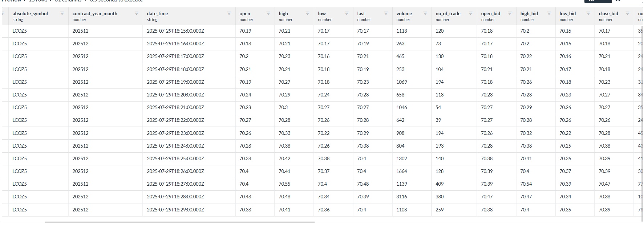Click 202512 in the 18:29 row

pos(80,210)
